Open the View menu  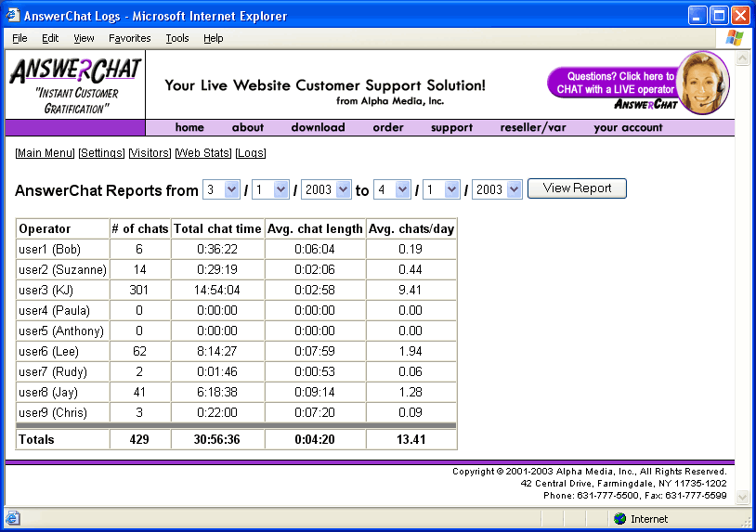[84, 38]
